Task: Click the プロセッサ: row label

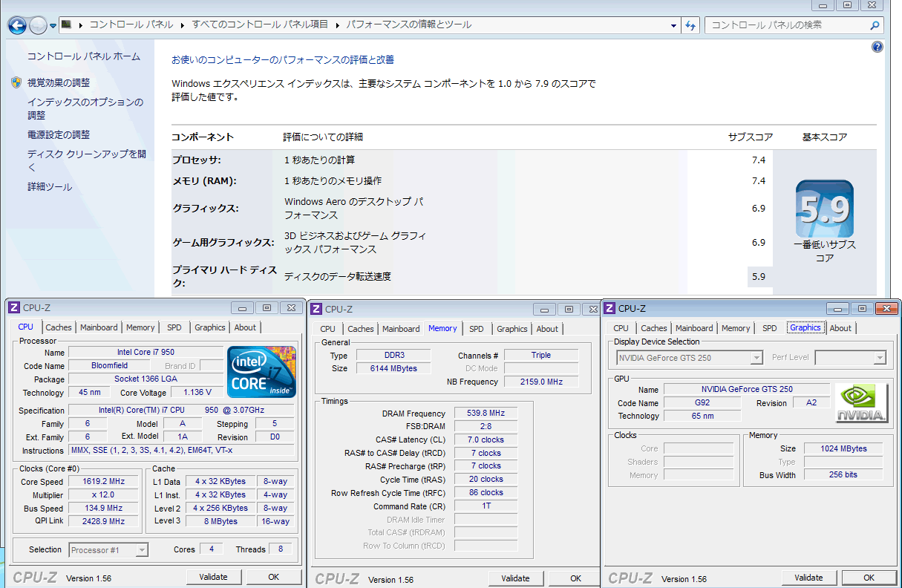Action: 197,160
